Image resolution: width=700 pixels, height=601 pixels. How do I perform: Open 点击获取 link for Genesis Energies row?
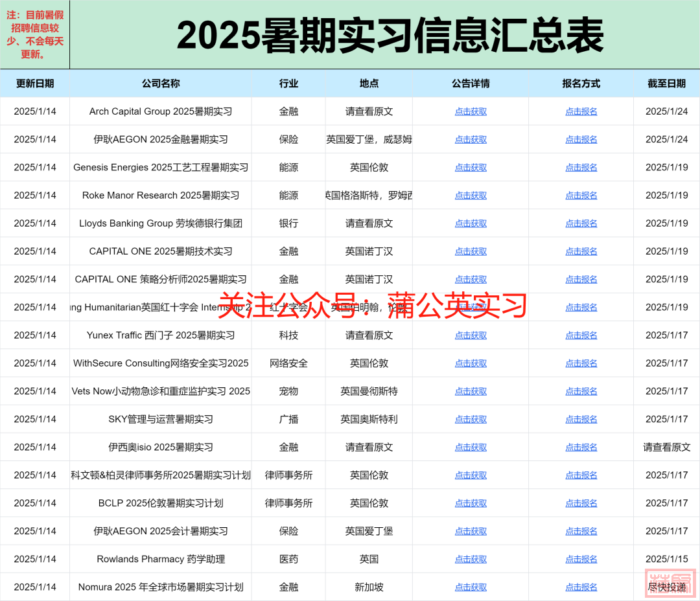coord(471,167)
